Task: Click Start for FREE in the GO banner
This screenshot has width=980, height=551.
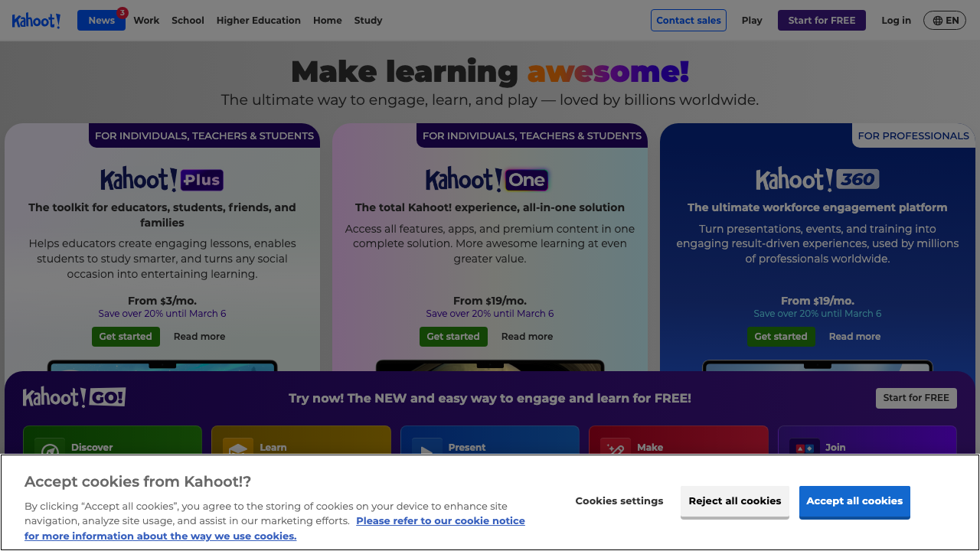Action: tap(916, 398)
